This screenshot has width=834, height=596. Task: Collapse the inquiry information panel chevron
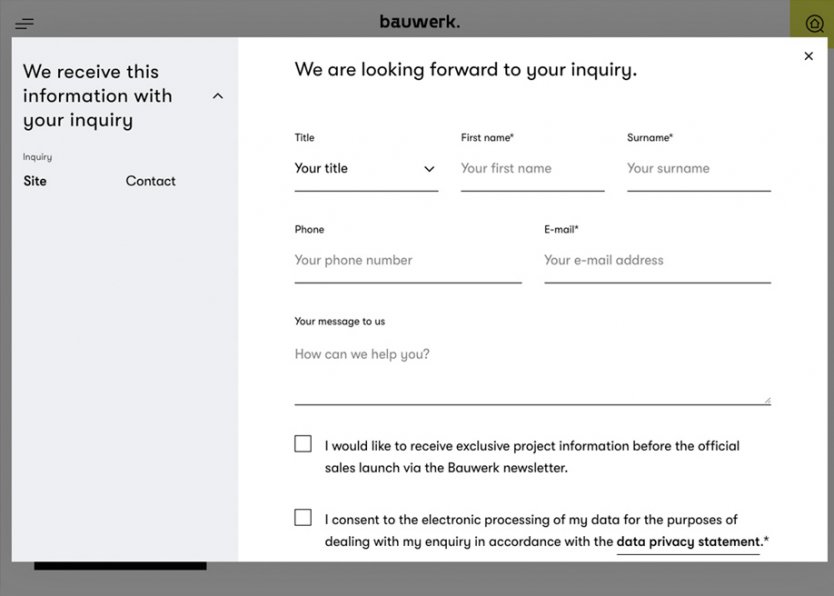tap(218, 96)
